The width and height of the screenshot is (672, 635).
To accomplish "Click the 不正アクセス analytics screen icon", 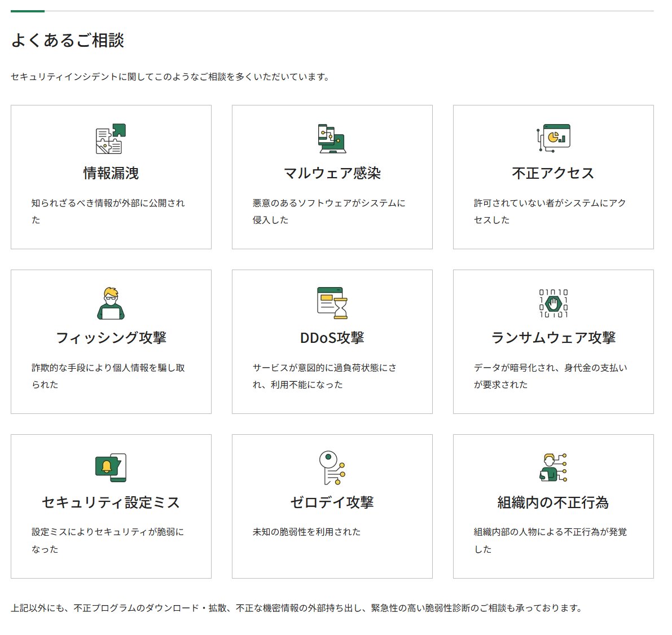I will [x=554, y=139].
